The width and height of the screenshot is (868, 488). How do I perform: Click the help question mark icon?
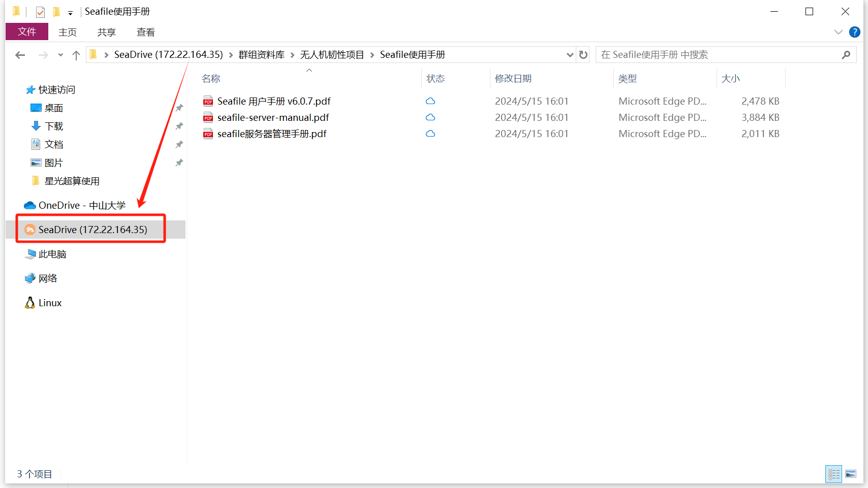click(855, 32)
